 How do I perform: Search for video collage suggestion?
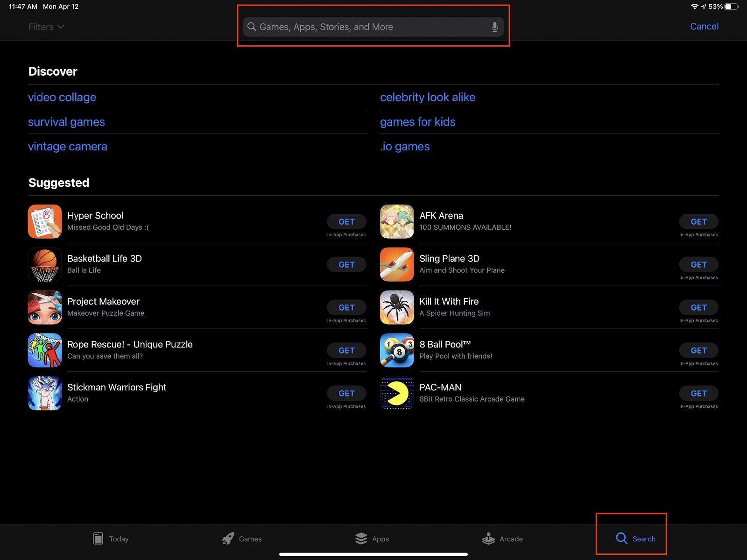click(x=62, y=97)
